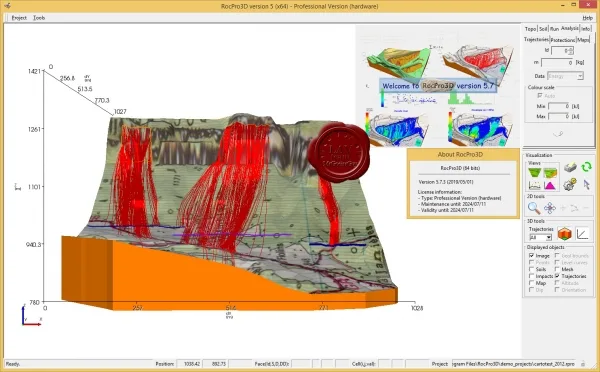This screenshot has width=600, height=372.
Task: Click the Position X value in status bar
Action: tap(189, 364)
